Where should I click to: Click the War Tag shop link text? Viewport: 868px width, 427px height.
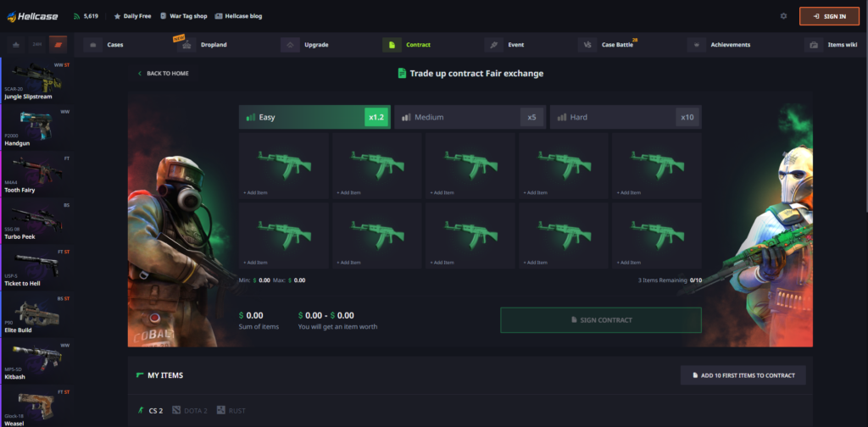click(188, 16)
